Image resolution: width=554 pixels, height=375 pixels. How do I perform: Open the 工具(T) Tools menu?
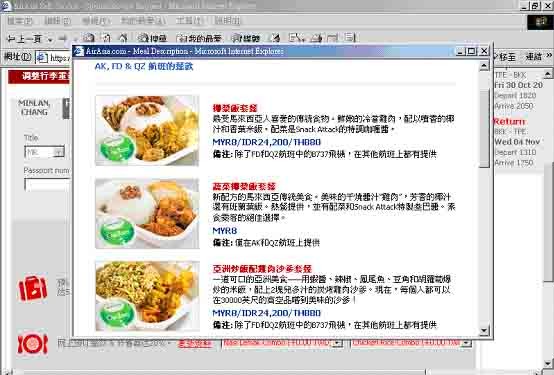[x=190, y=21]
